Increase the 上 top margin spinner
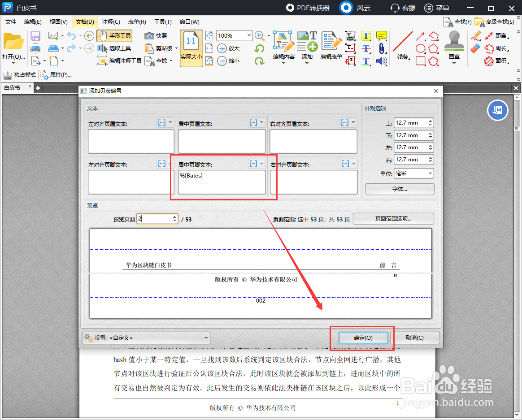Screen dimensions: 522x420 430,121
